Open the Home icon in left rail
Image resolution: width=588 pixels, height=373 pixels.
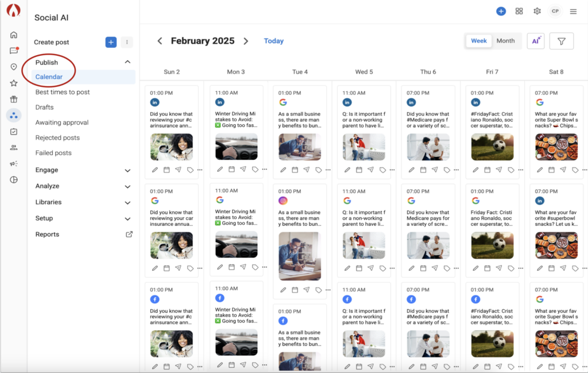click(x=14, y=35)
